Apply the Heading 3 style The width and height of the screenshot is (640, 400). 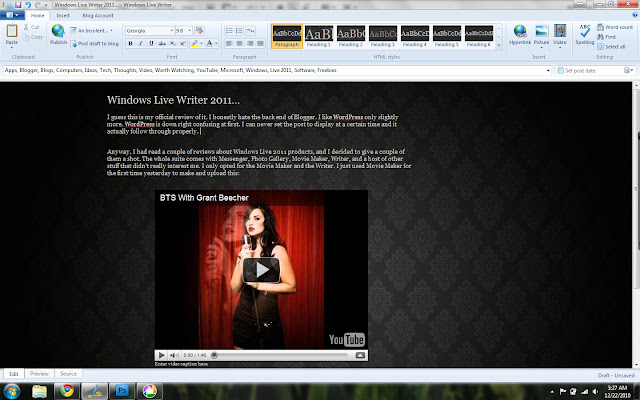[383, 36]
